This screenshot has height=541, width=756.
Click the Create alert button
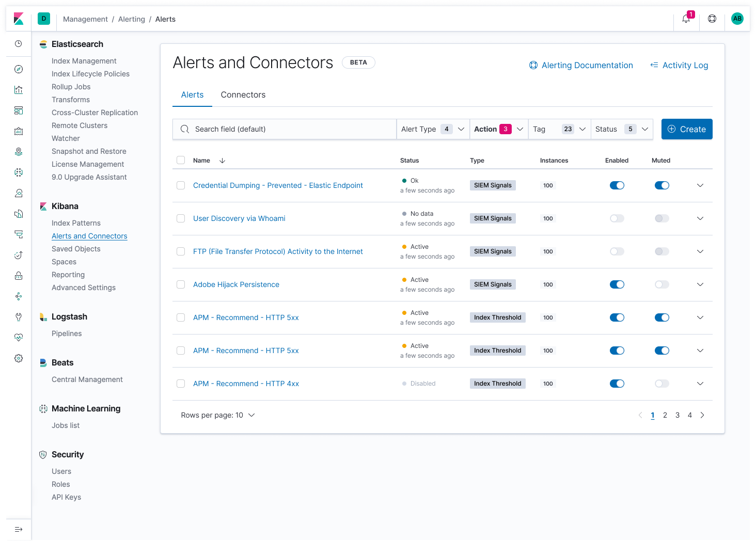[x=687, y=129]
